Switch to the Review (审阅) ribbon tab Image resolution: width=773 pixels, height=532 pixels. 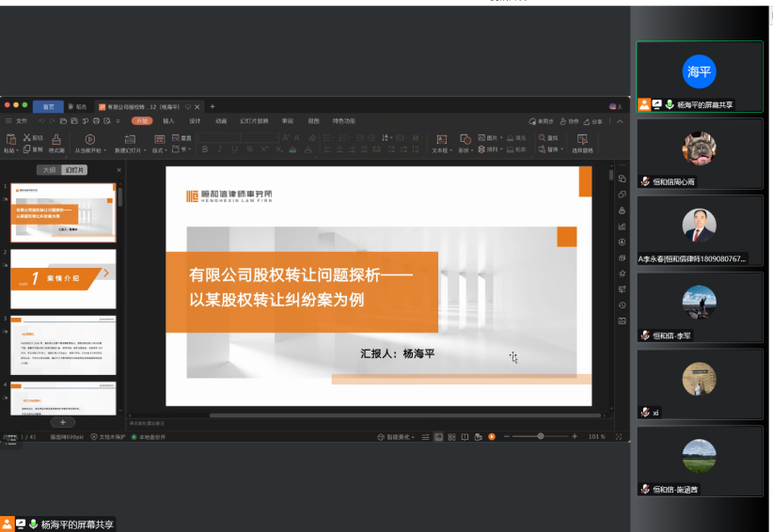288,121
